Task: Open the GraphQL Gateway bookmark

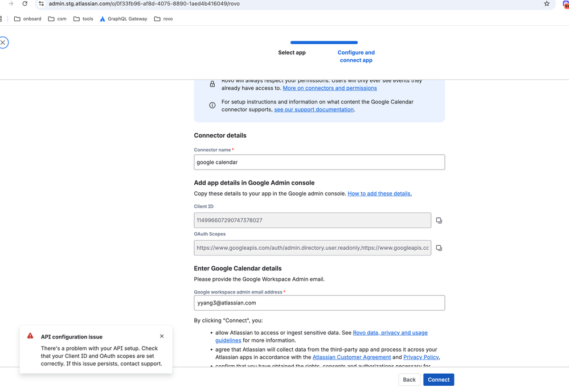Action: (x=122, y=19)
